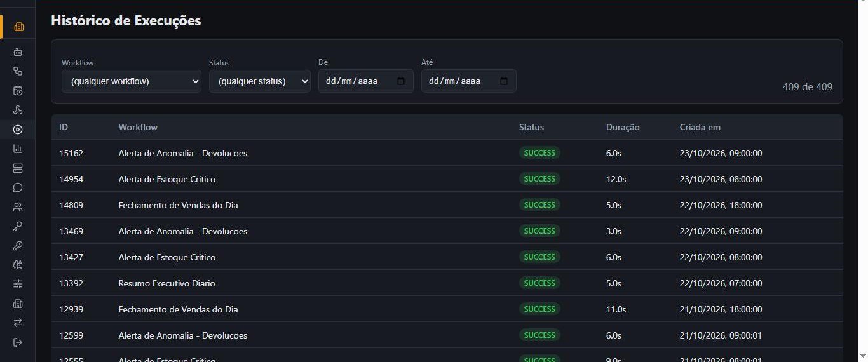
Task: Select Alerta de Anomalia - Devolucoes in row 15162
Action: [183, 153]
